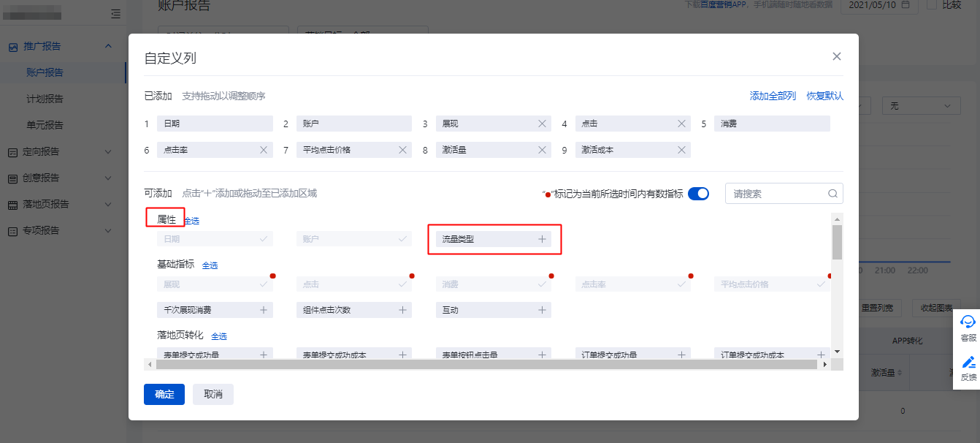Image resolution: width=980 pixels, height=443 pixels.
Task: Open 计划报告 in sidebar
Action: [x=45, y=99]
